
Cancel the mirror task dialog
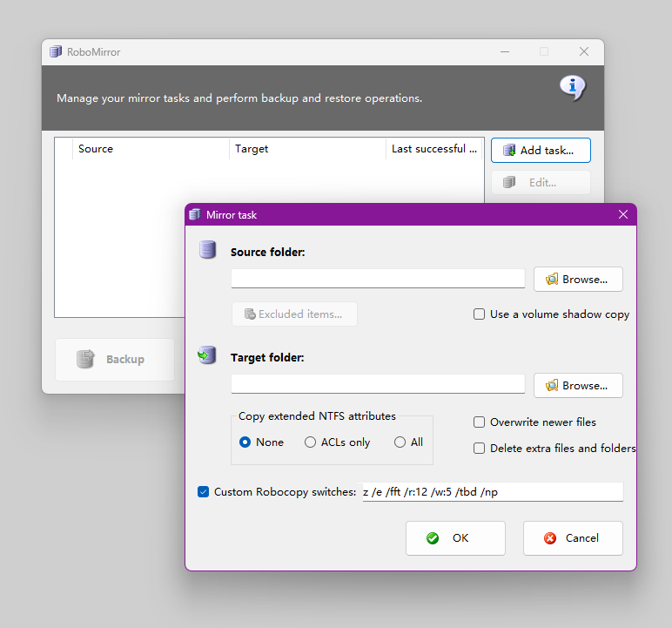click(573, 538)
